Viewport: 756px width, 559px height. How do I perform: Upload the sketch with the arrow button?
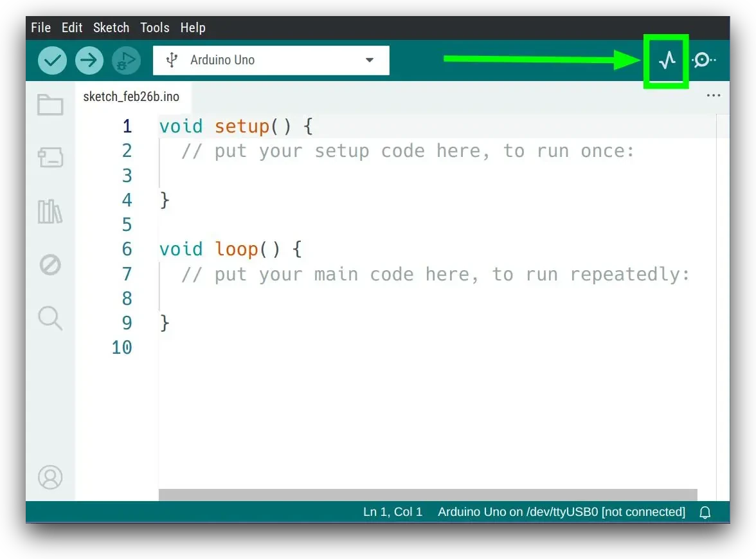89,60
